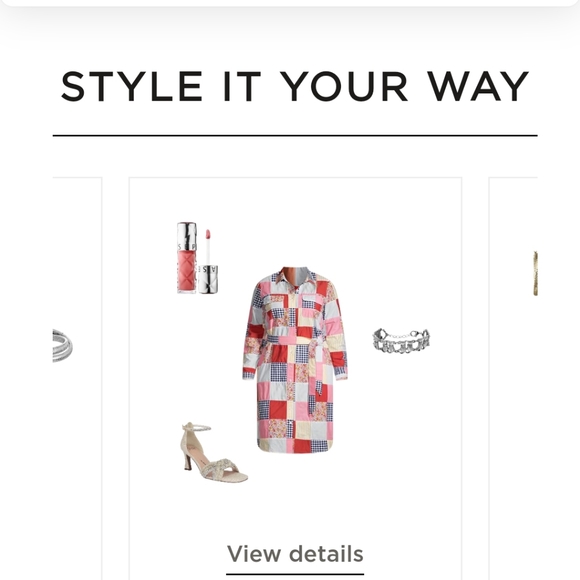The image size is (580, 580).
Task: Click the pink lip gloss bottle image
Action: tap(187, 258)
